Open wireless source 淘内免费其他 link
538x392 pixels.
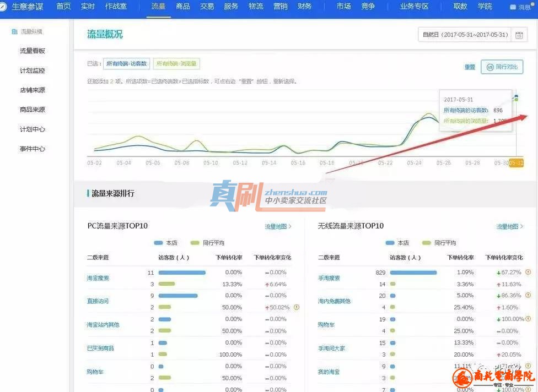334,301
